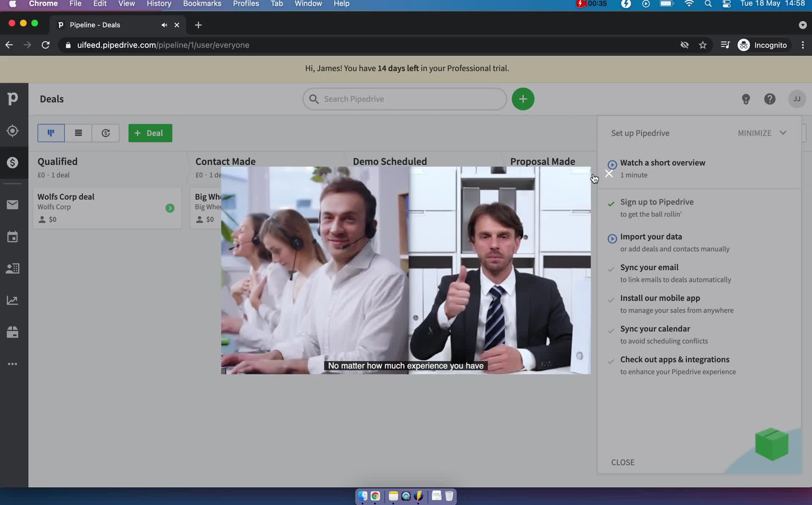Close the overview video with X
Image resolution: width=812 pixels, height=505 pixels.
609,173
